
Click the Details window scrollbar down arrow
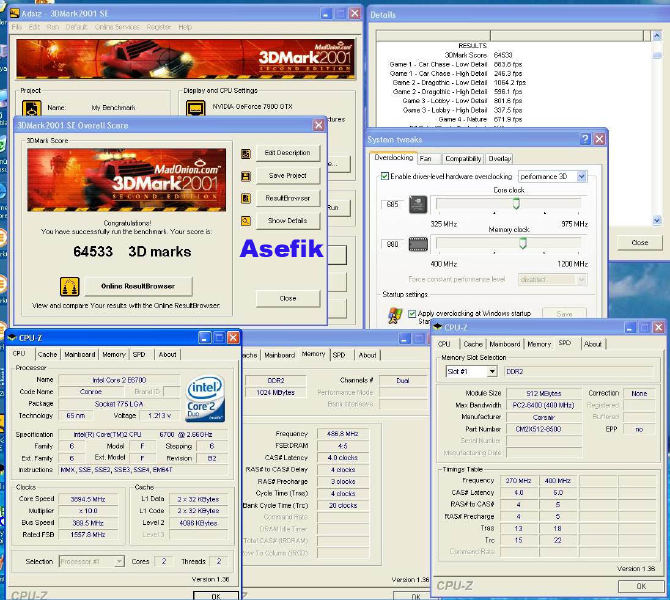(x=657, y=221)
